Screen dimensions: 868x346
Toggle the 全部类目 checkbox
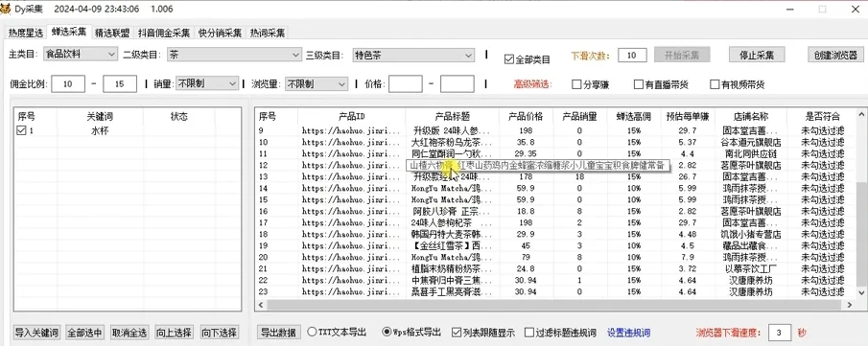coord(509,59)
